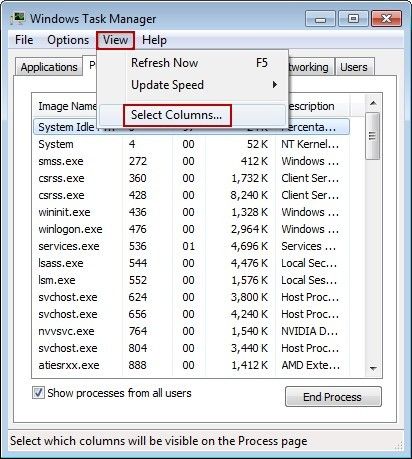412x459 pixels.
Task: Select the winlogon.exe process
Action: tap(191, 229)
